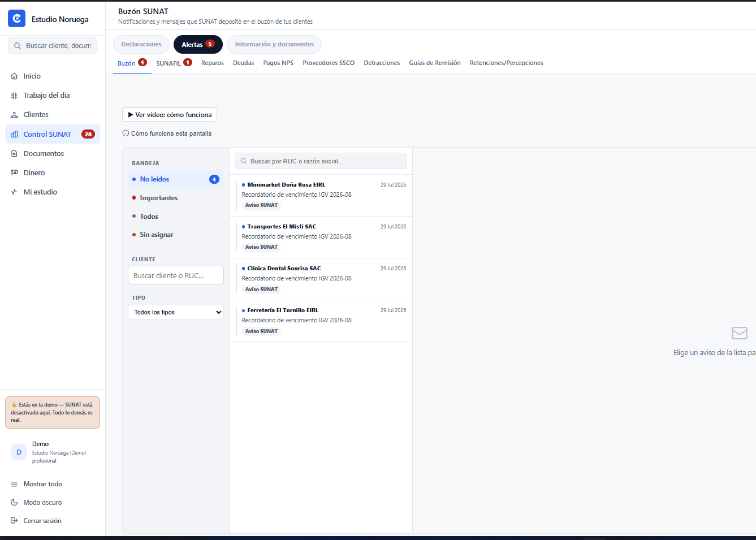Open the SUNAFIL sub-tab
The width and height of the screenshot is (756, 540).
click(x=174, y=63)
